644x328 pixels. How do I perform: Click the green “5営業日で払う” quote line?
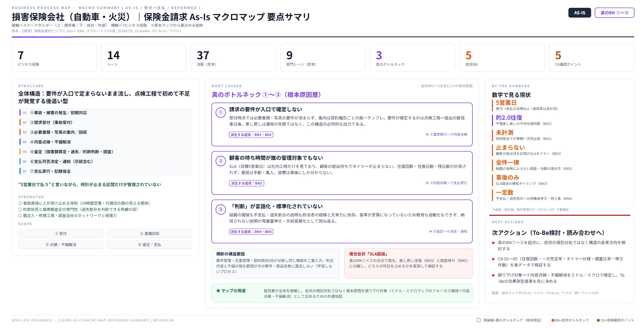90,184
